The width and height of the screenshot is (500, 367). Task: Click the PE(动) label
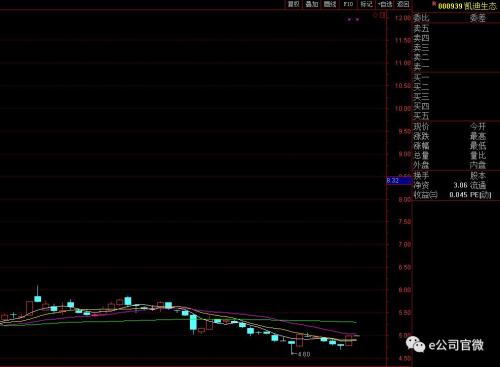(x=481, y=195)
